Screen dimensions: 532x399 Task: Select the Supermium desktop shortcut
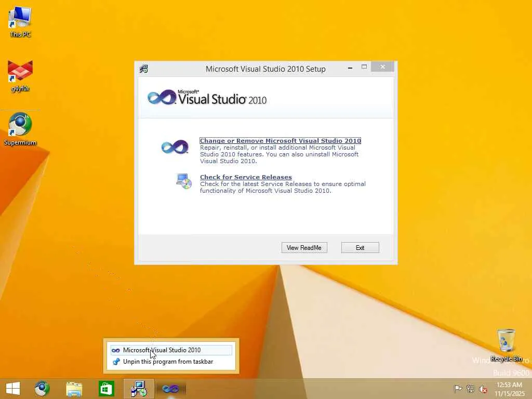[x=20, y=129]
